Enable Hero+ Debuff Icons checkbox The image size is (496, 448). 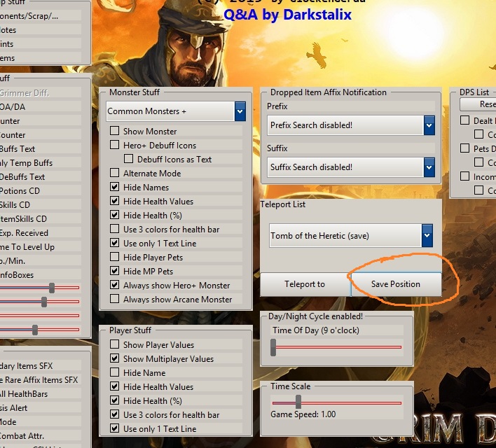click(x=114, y=145)
